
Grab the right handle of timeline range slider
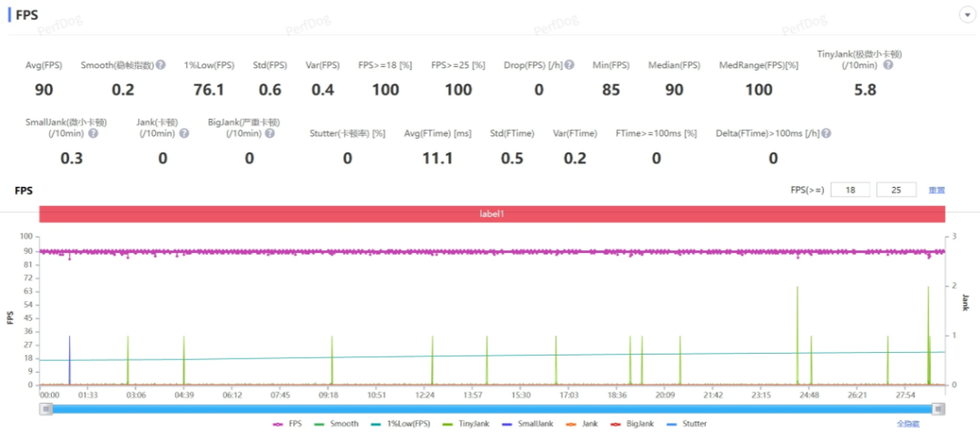(x=938, y=408)
